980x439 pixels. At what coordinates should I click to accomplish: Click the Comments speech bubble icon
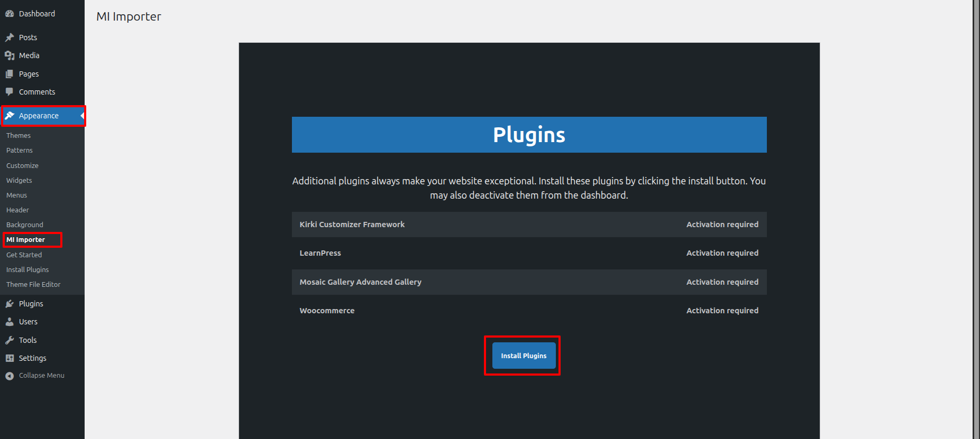(10, 92)
